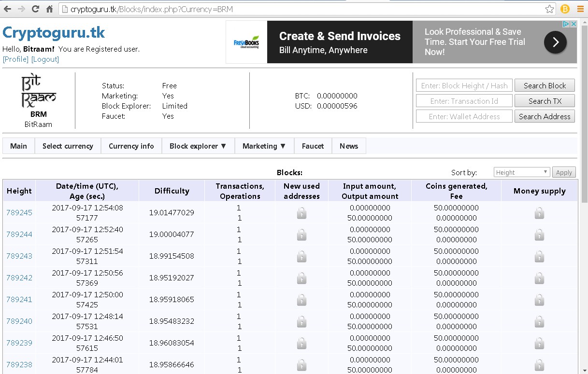This screenshot has height=374, width=588.
Task: Open the orange Bitcoin extension icon
Action: tap(565, 9)
